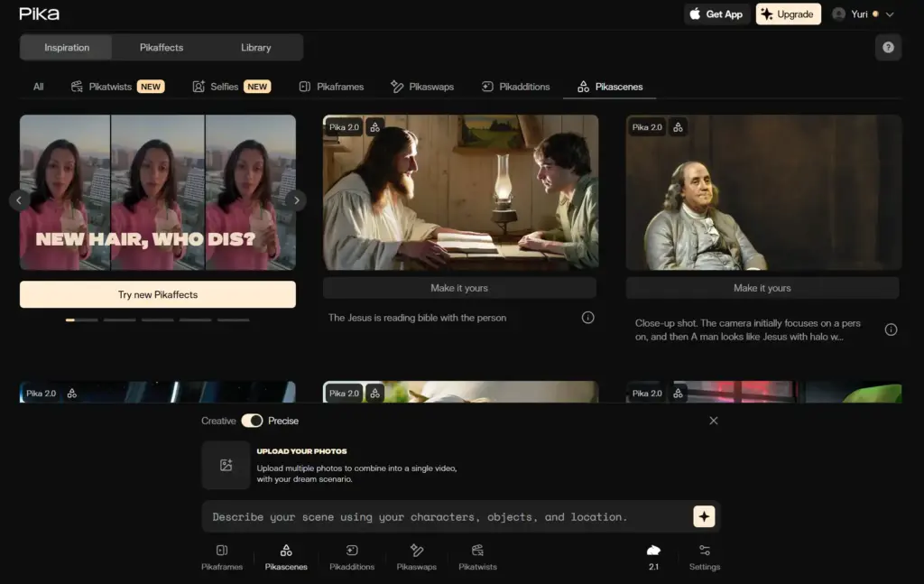This screenshot has width=924, height=584.
Task: Select Pikadditions tool in bottom bar
Action: click(x=352, y=557)
